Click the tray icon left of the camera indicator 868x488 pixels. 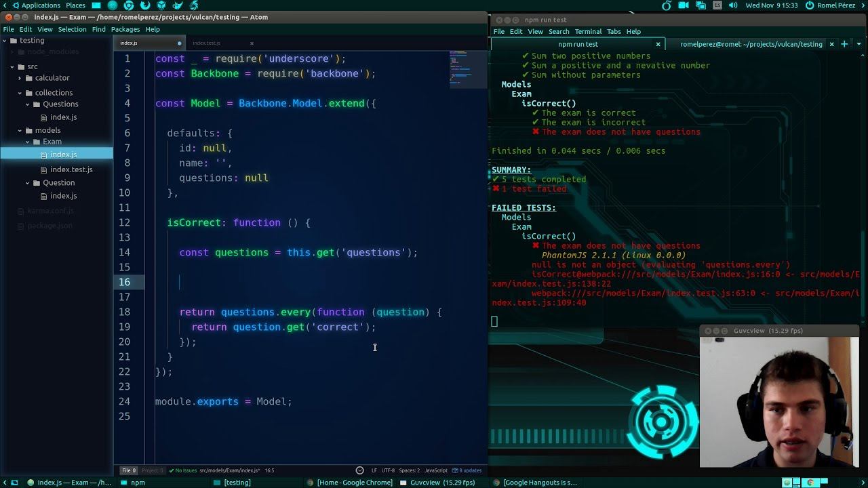[x=667, y=5]
